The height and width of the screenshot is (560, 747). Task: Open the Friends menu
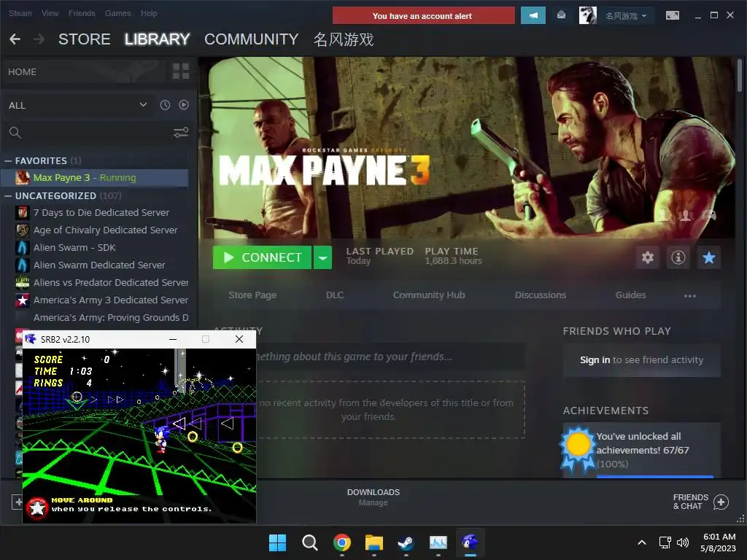click(82, 13)
